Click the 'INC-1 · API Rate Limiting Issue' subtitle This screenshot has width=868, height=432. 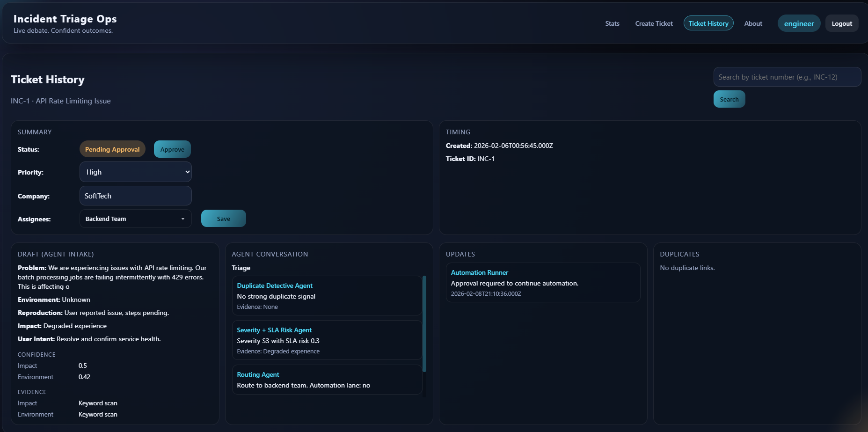tap(61, 101)
